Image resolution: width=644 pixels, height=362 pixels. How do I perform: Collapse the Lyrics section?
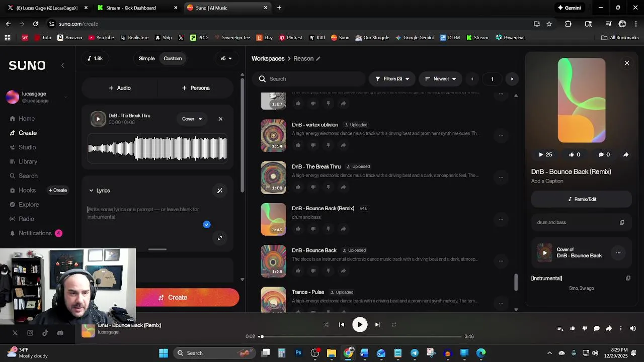[x=100, y=191]
